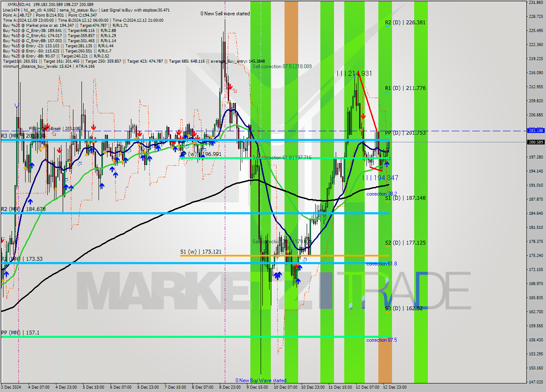
Task: Click the FSB-HighToBreak | 203.108 label
Action: point(54,128)
